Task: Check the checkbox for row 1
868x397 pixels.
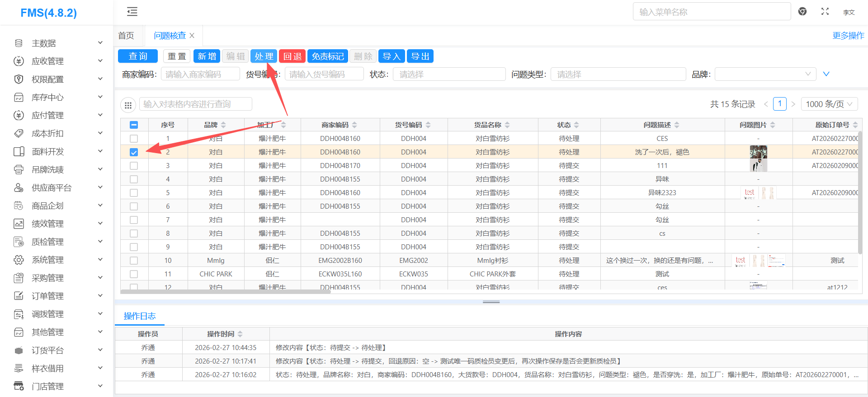Action: click(x=134, y=139)
